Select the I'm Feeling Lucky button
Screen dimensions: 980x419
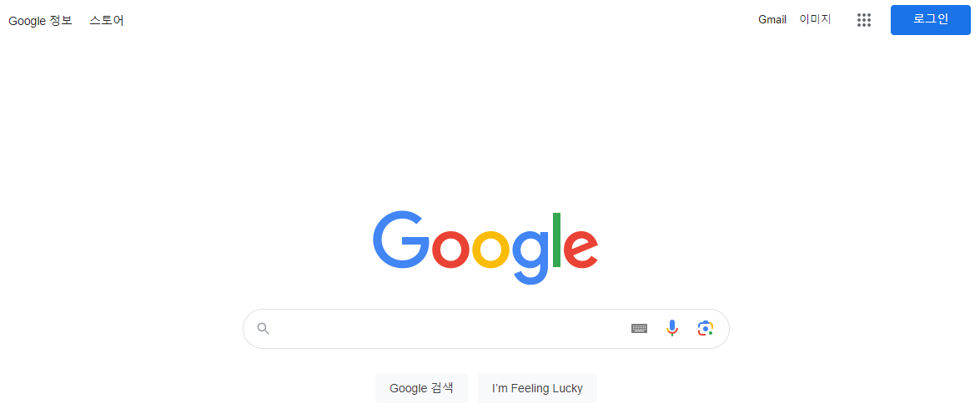(x=537, y=388)
